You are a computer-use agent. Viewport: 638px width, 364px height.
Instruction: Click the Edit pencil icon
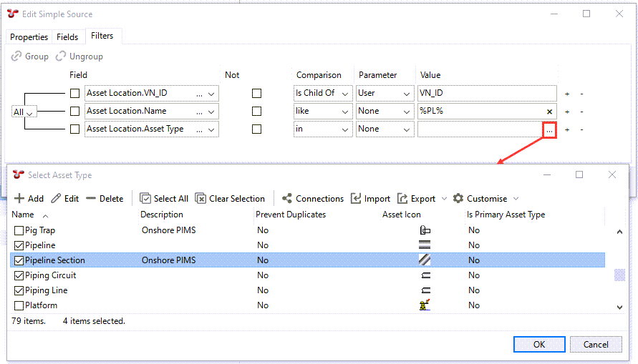56,199
